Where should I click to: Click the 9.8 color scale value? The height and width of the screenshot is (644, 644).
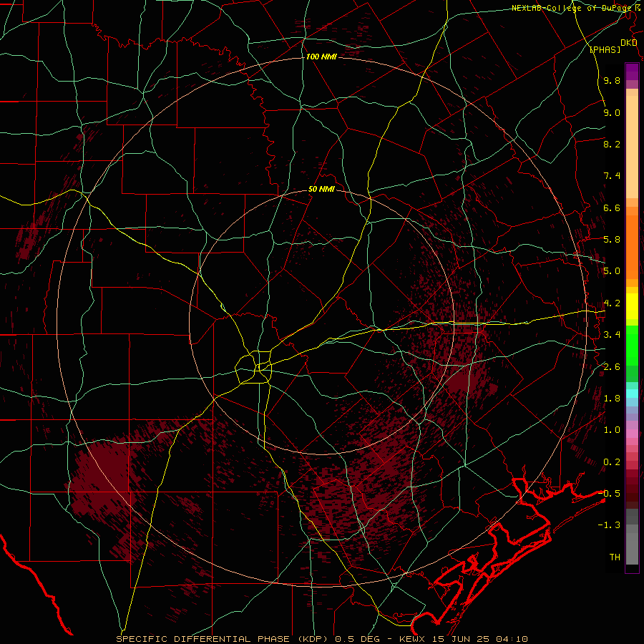[612, 81]
